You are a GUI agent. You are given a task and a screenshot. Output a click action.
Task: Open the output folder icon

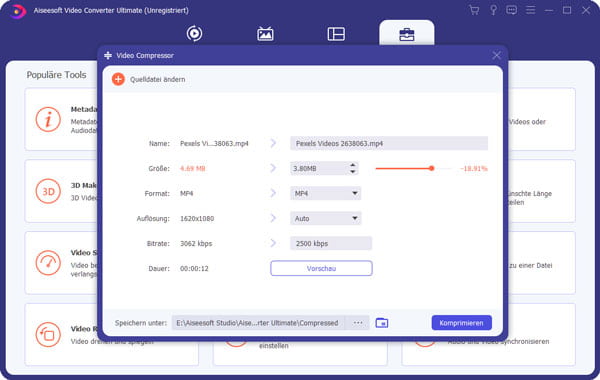point(382,323)
